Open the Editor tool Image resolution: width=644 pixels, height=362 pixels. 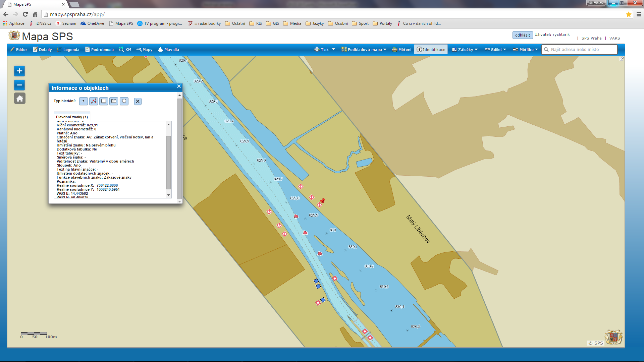tap(19, 50)
